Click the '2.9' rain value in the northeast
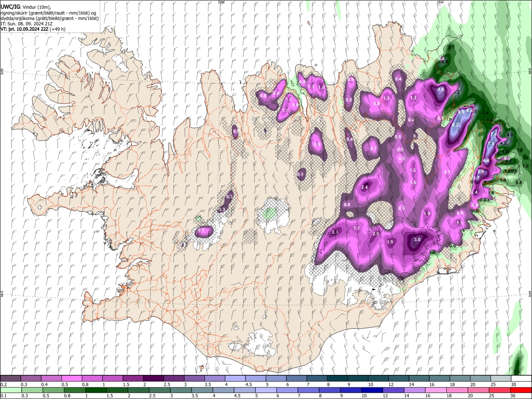532x399 pixels. tap(445, 62)
